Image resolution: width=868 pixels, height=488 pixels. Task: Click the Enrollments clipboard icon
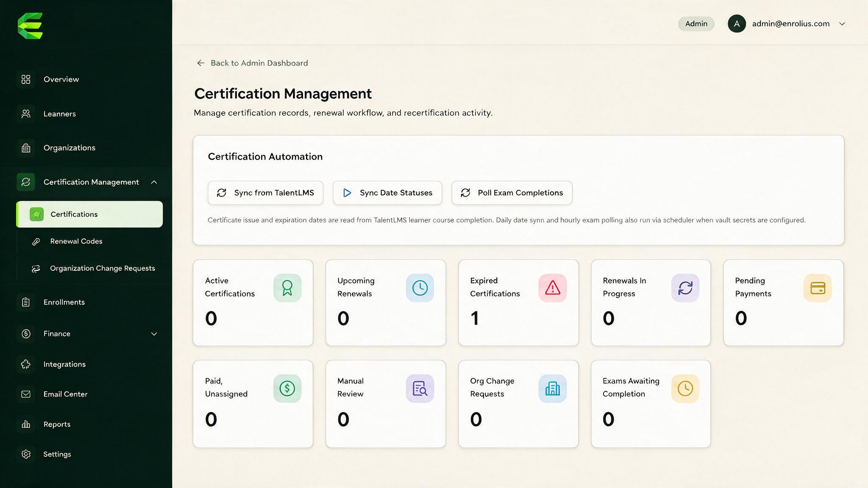pos(26,302)
